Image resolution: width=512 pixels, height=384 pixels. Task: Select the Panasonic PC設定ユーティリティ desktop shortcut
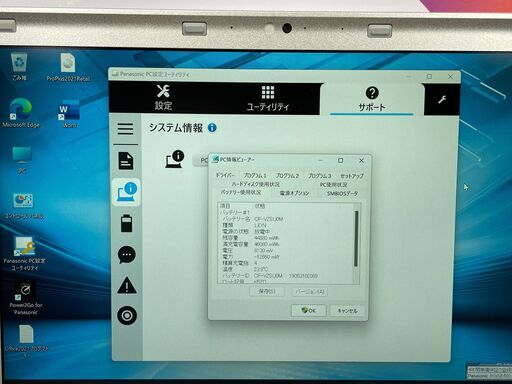click(x=24, y=254)
